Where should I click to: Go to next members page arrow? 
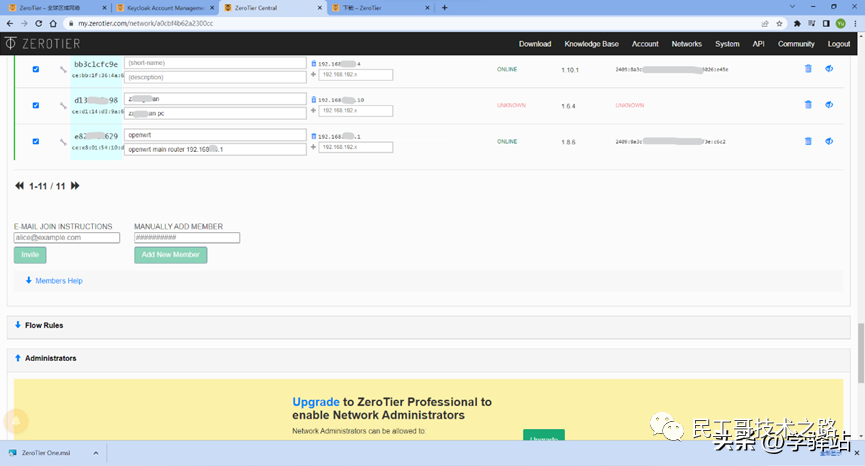[75, 186]
